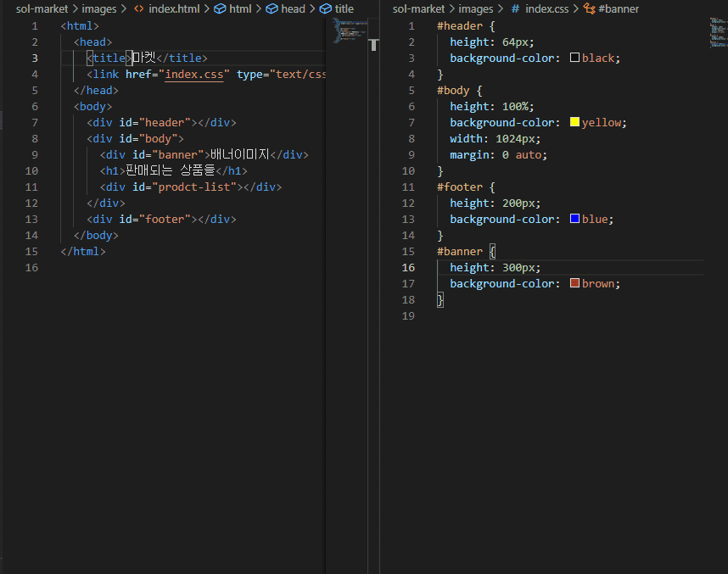Click the title element cube icon in breadcrumb

pyautogui.click(x=326, y=8)
